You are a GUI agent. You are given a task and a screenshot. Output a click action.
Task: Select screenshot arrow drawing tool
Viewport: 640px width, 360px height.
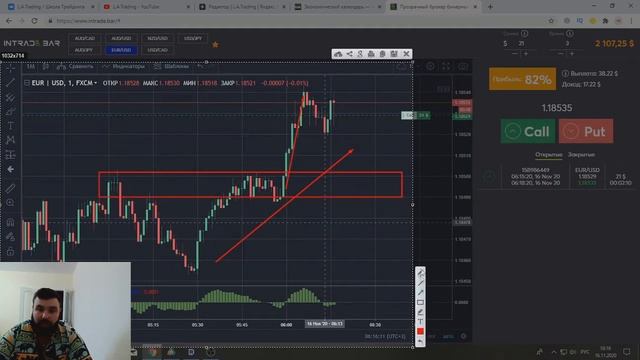(420, 293)
